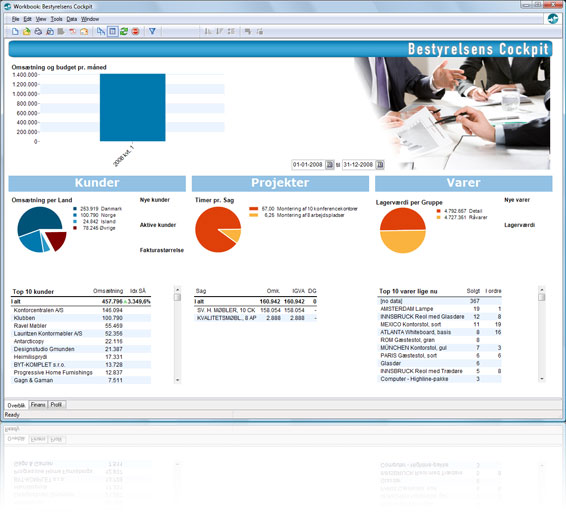
Task: Open the Window menu
Action: pos(90,19)
